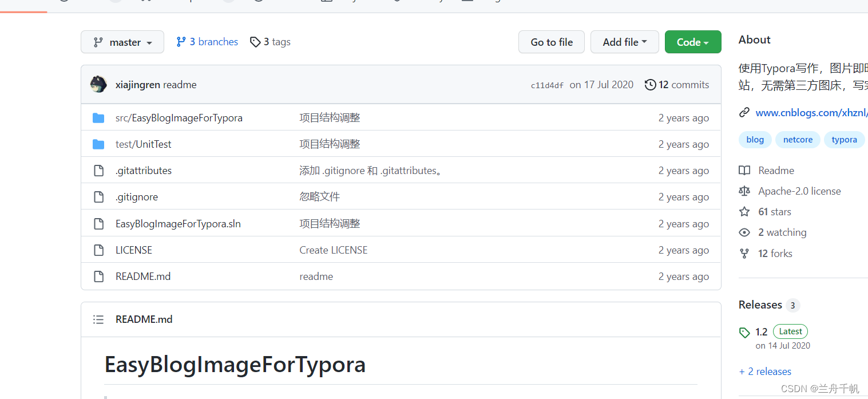Open the latest commit message readme

tap(180, 85)
